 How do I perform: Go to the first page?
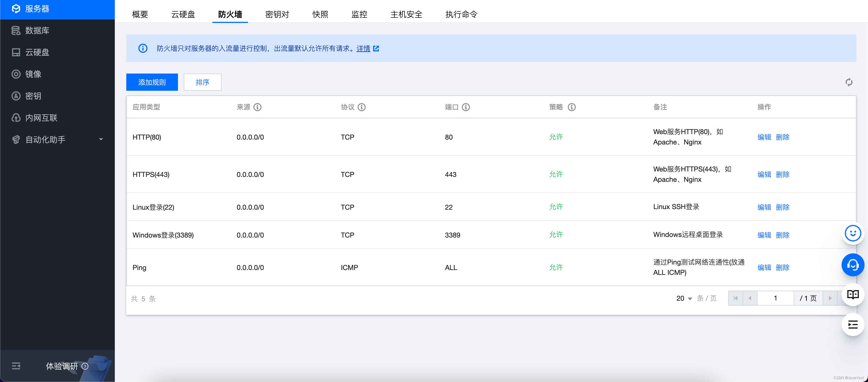[736, 298]
